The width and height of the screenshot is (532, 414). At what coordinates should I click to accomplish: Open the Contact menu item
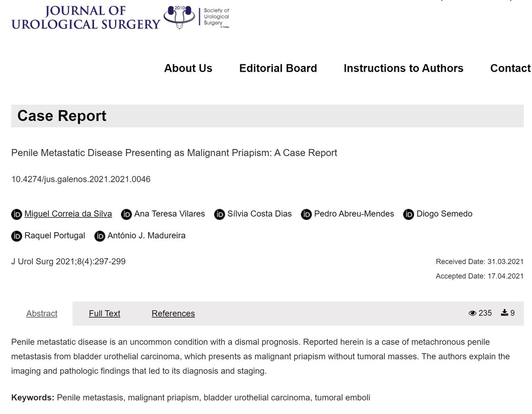[510, 68]
